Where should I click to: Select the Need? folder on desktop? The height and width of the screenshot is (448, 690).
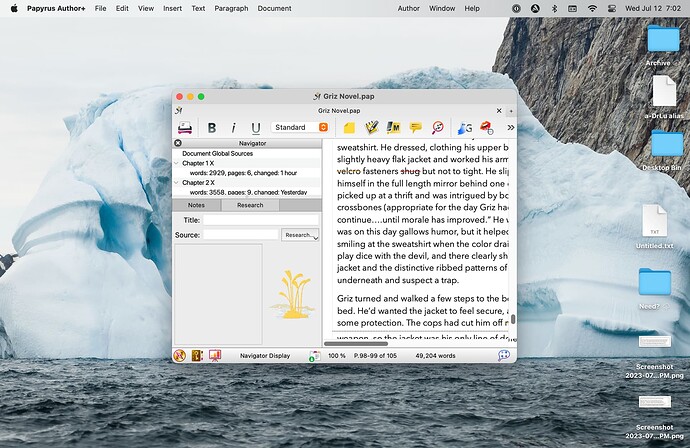(654, 288)
